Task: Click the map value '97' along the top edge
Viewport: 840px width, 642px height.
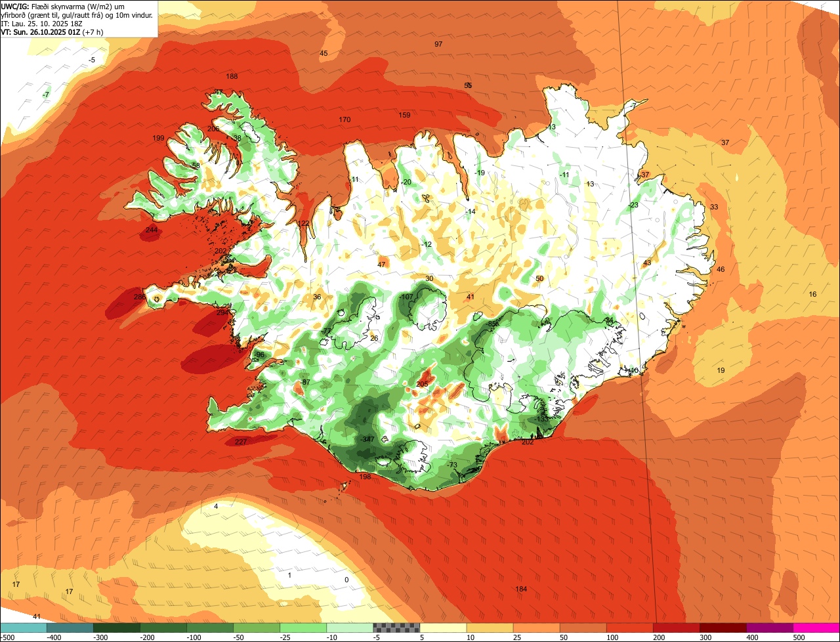Action: 438,44
